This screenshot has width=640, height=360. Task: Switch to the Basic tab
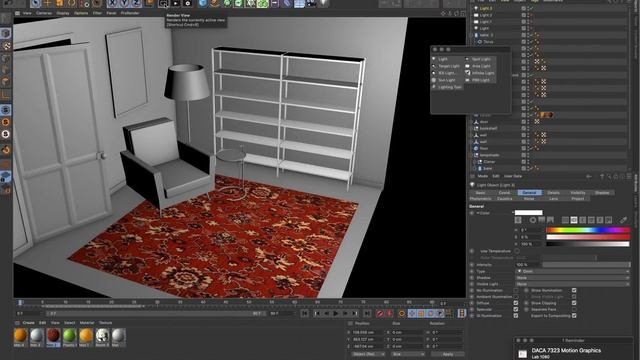pyautogui.click(x=481, y=193)
